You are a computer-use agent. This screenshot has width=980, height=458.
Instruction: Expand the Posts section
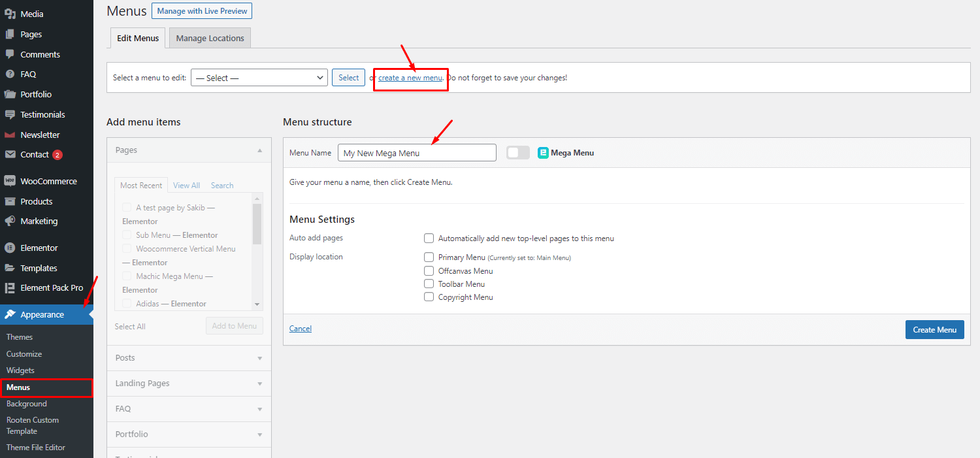(x=188, y=357)
